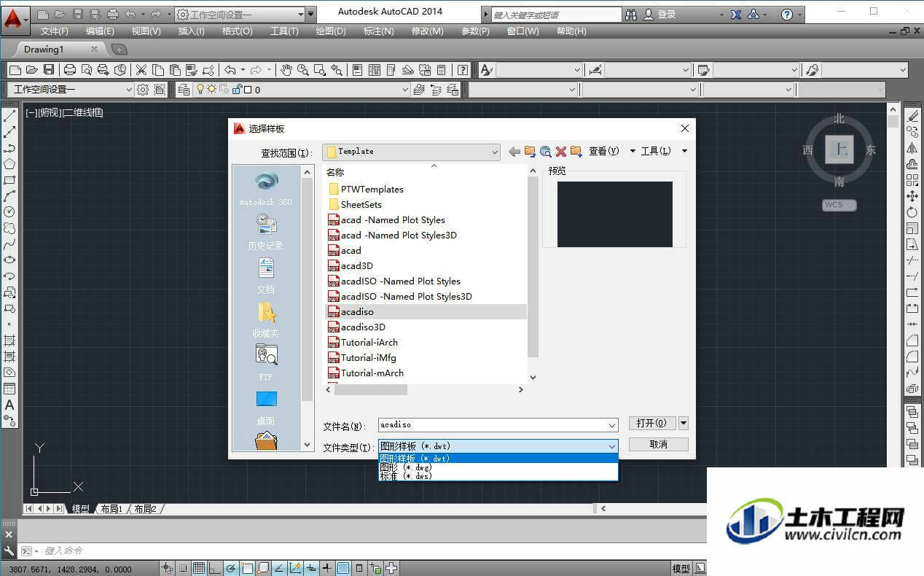Toggle snap mode in the status bar

pos(182,569)
